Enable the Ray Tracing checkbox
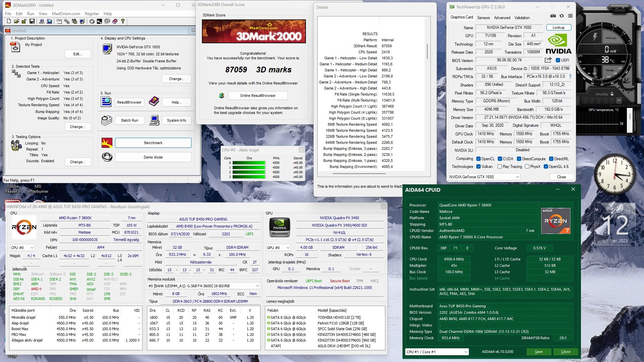This screenshot has width=644, height=362. [x=500, y=167]
